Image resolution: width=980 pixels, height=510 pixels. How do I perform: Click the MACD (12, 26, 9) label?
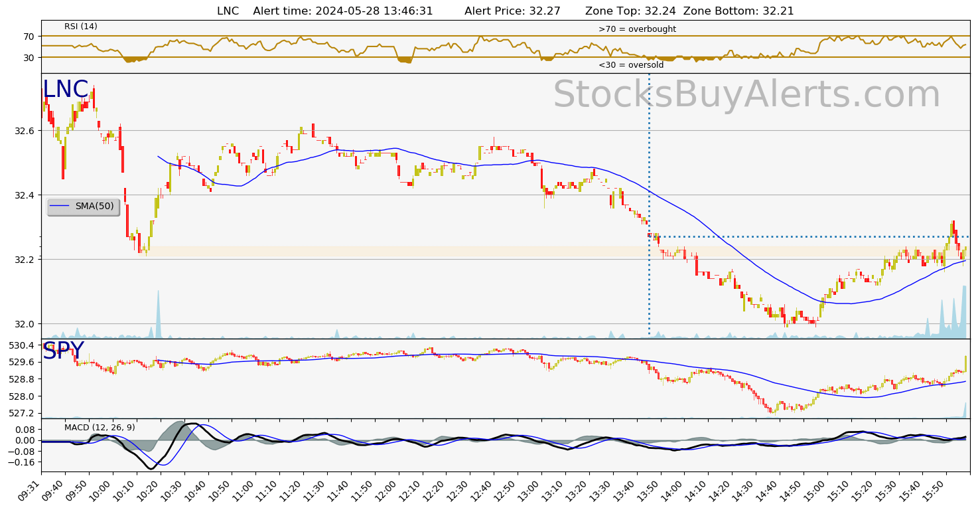[100, 428]
